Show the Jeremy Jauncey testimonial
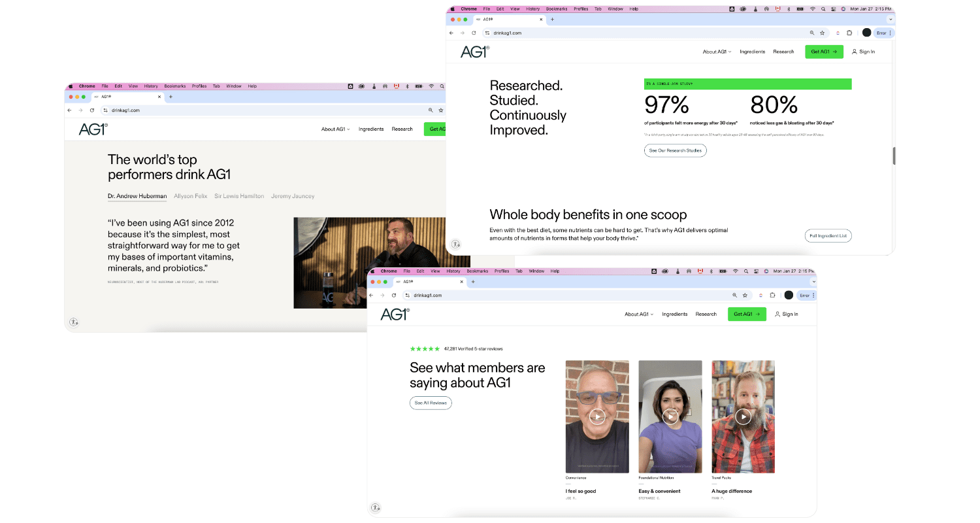980x523 pixels. pyautogui.click(x=293, y=196)
